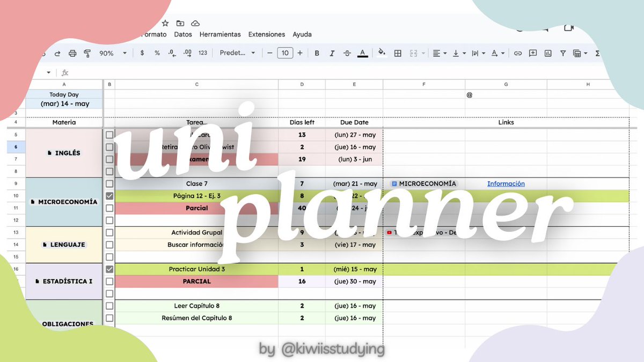Click the text rotation icon

[x=494, y=53]
